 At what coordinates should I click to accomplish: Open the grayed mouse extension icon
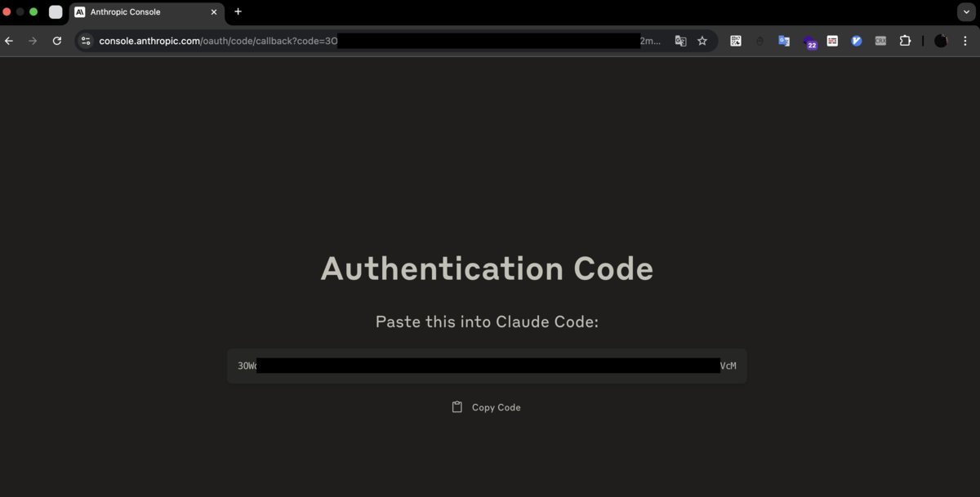tap(759, 41)
